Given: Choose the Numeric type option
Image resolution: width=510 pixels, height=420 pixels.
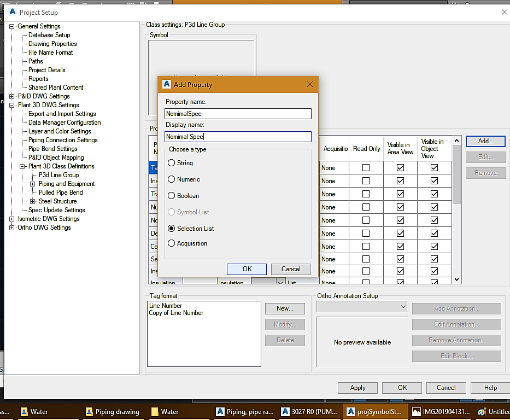Looking at the screenshot, I should [x=171, y=179].
